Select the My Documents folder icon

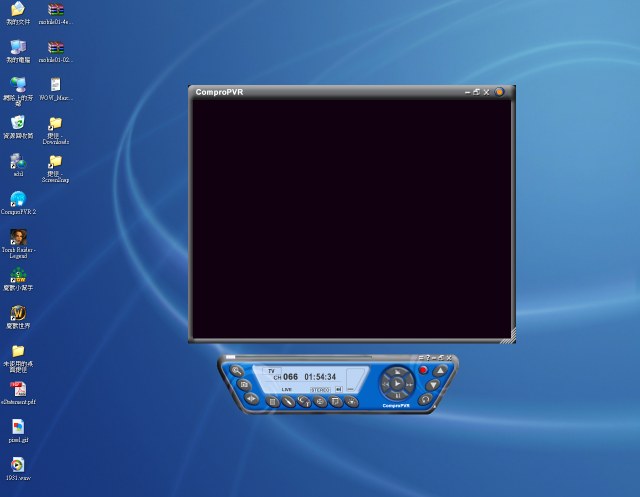(18, 13)
